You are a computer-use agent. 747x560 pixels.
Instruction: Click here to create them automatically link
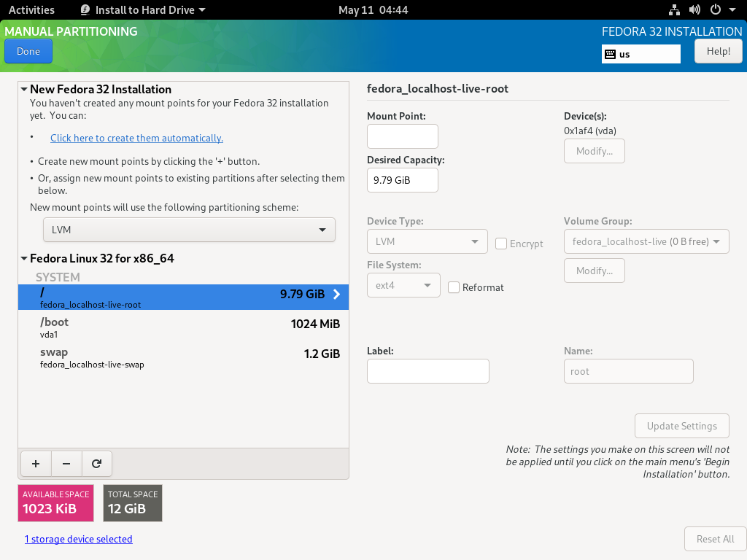click(x=136, y=138)
